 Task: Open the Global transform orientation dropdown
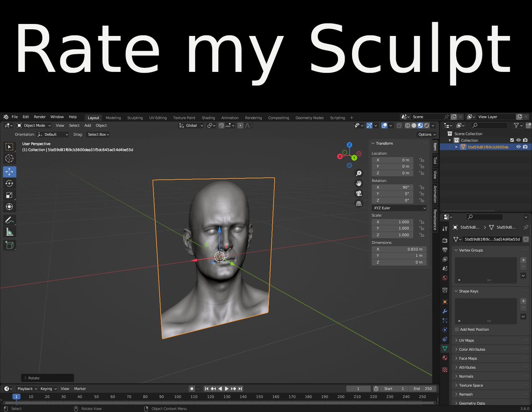click(x=191, y=126)
